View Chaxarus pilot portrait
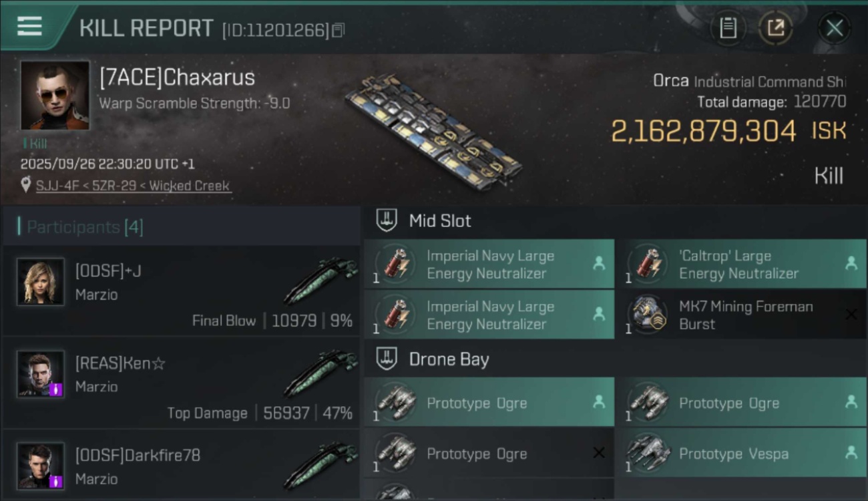Screen dimensions: 868x501 tap(55, 96)
